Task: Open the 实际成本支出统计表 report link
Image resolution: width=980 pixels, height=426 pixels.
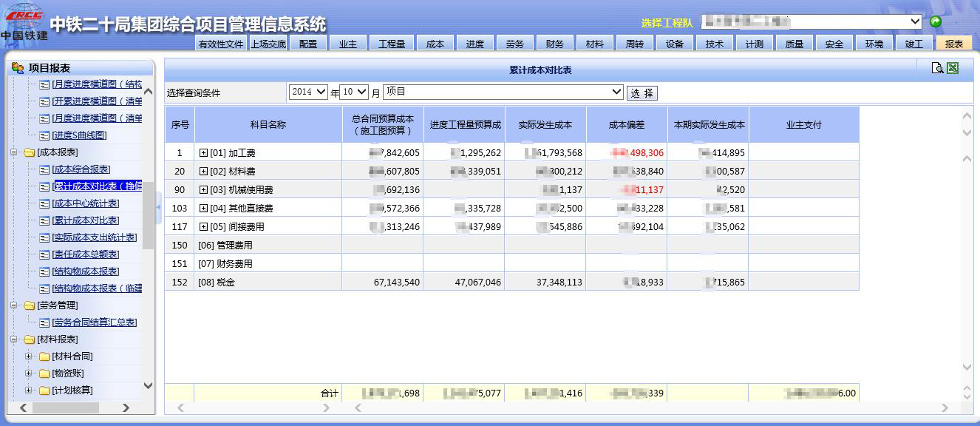Action: click(95, 237)
